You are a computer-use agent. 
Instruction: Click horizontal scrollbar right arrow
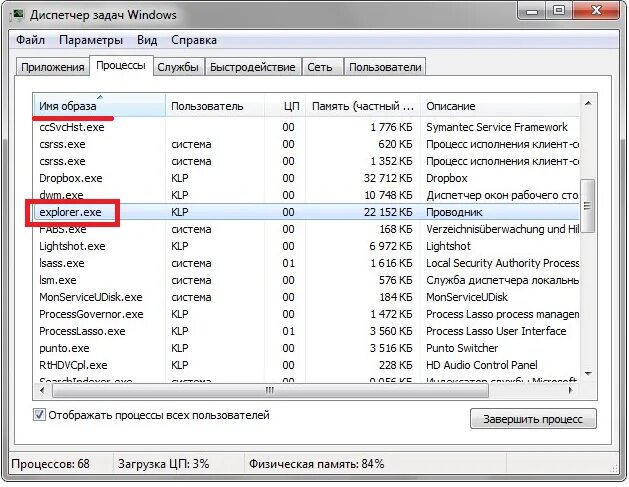point(570,390)
